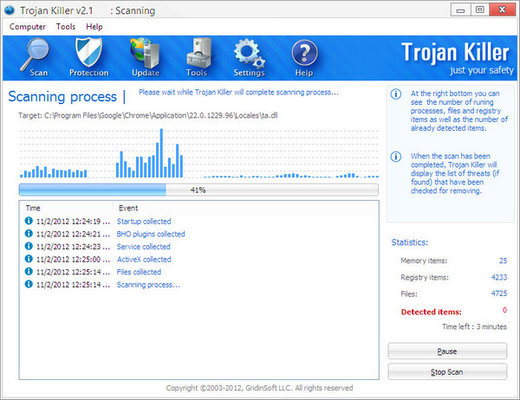Maximize the Trojan Killer window
Screen dimensions: 520x400
point(480,10)
